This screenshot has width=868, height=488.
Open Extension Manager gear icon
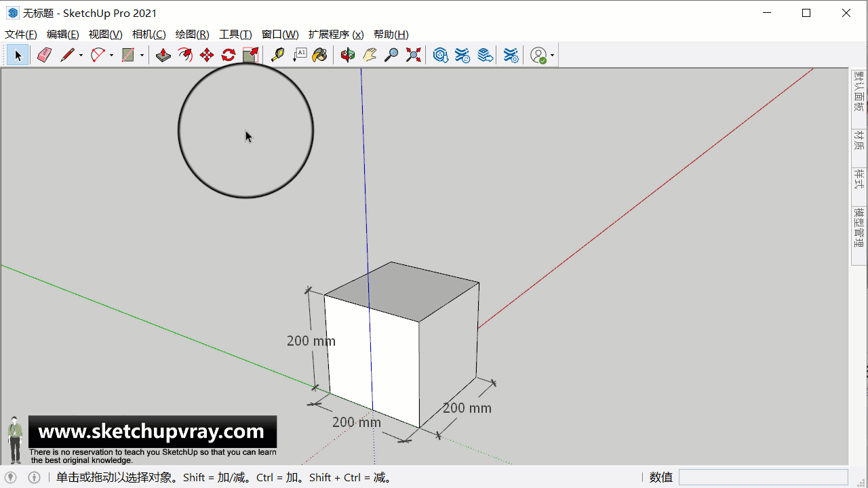click(512, 56)
